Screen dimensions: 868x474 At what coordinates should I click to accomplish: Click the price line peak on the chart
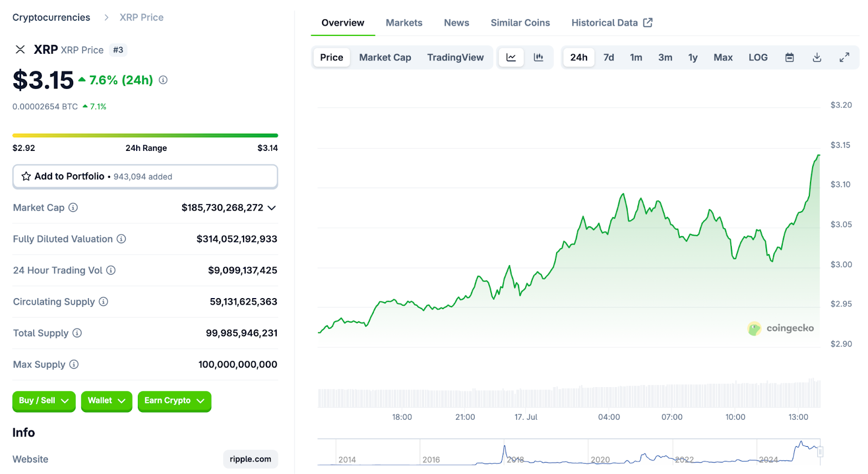[818, 156]
